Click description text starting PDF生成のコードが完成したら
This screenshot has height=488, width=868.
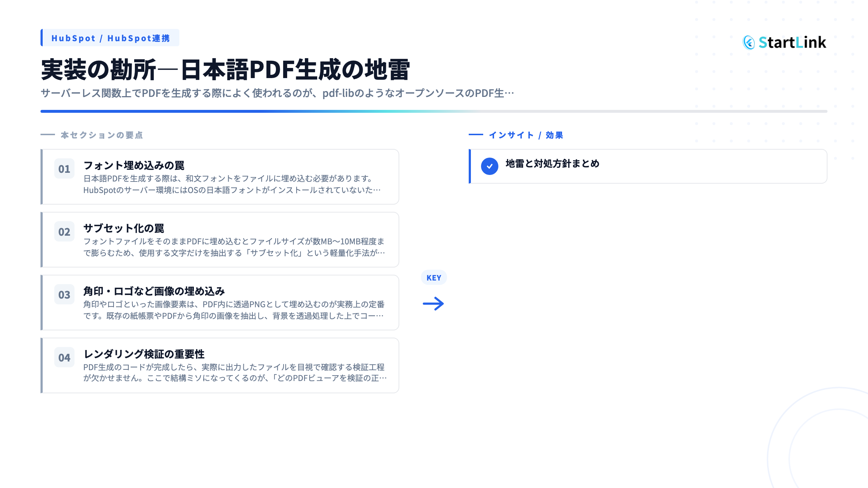pos(234,367)
